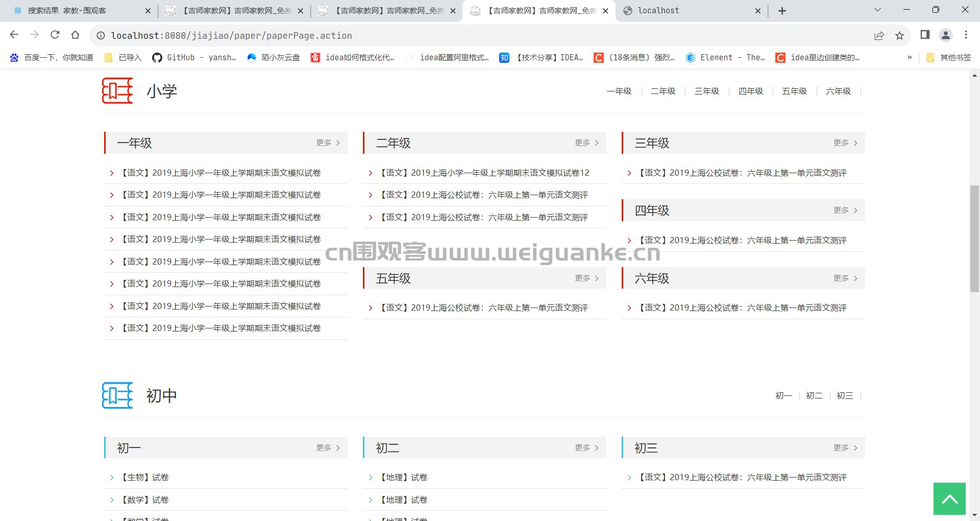Click the 初中 blue book section icon
This screenshot has height=521, width=980.
(117, 395)
